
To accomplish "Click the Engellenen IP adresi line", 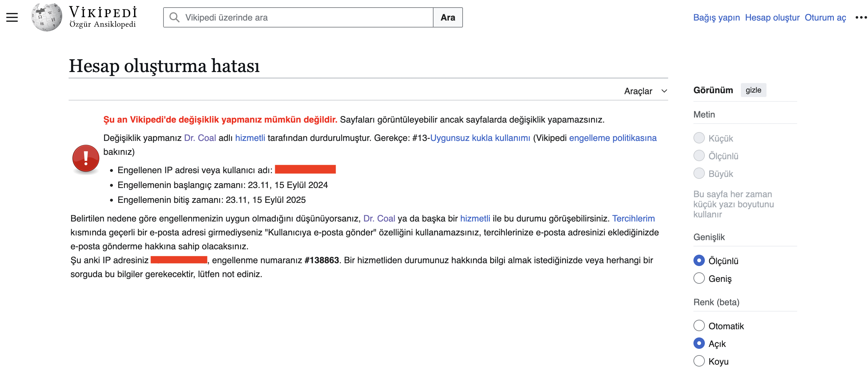I will [226, 170].
